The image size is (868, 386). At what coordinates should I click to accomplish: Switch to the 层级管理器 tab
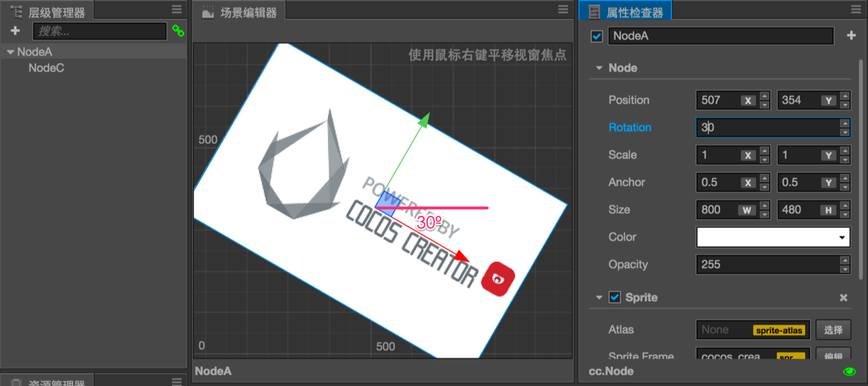[x=48, y=10]
